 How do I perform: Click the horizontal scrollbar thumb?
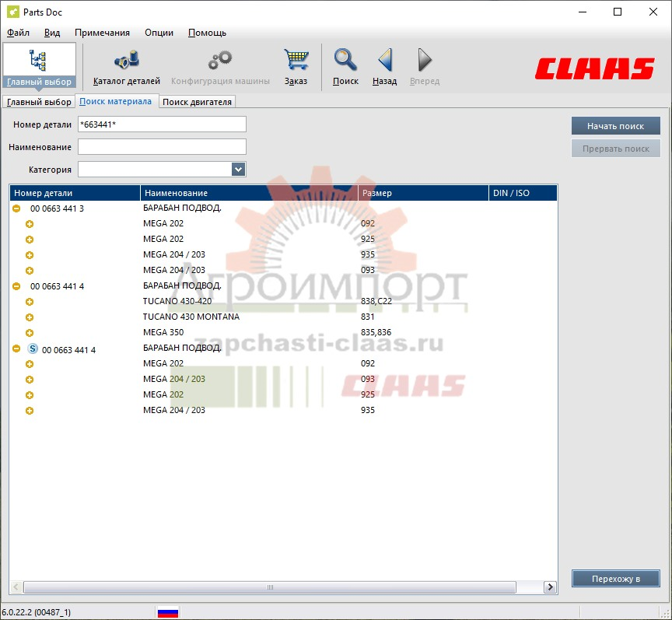(270, 587)
